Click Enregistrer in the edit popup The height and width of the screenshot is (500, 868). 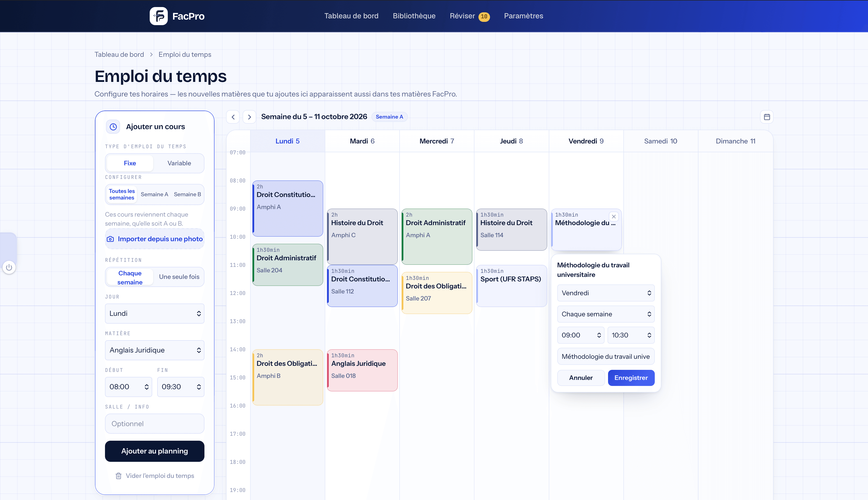click(631, 378)
